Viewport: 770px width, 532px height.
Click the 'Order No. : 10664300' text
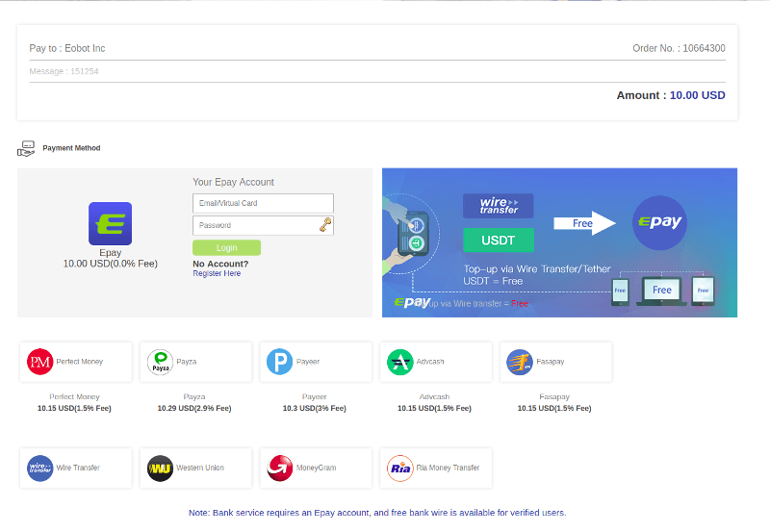click(x=679, y=48)
